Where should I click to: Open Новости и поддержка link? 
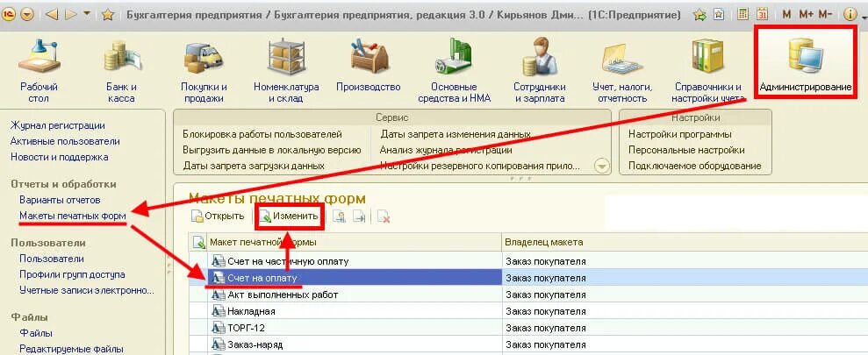coord(59,157)
